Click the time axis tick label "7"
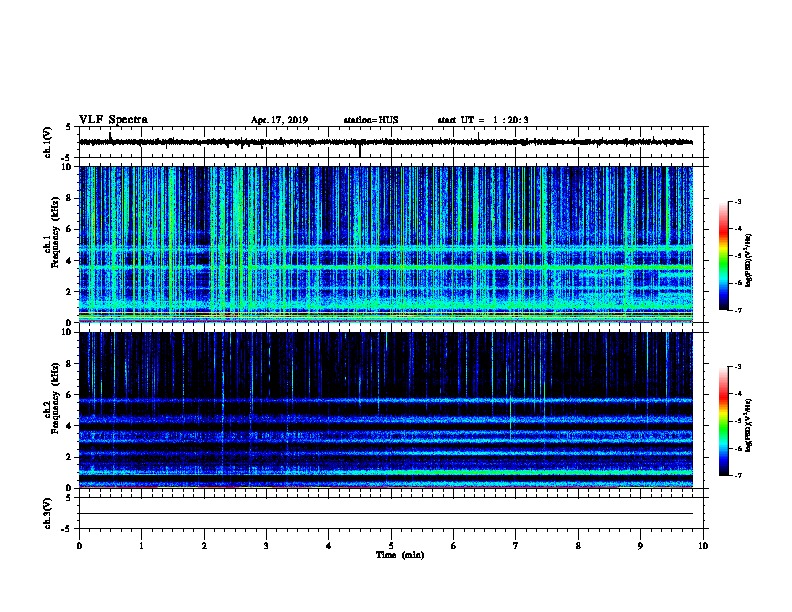Viewport: 792px width, 612px height. point(516,546)
